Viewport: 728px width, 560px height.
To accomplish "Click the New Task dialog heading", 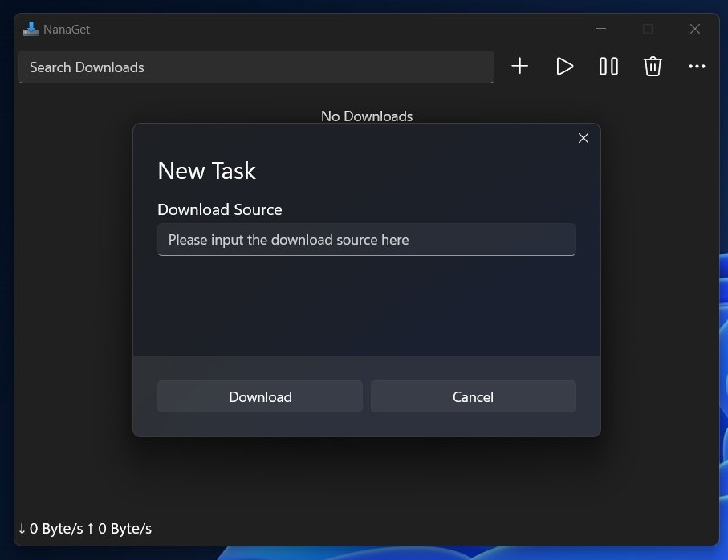I will pos(206,171).
